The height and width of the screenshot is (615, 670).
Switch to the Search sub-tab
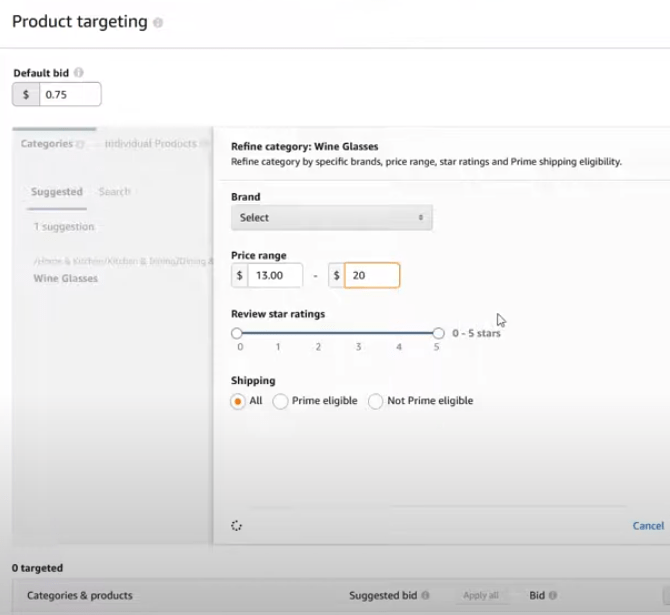114,192
